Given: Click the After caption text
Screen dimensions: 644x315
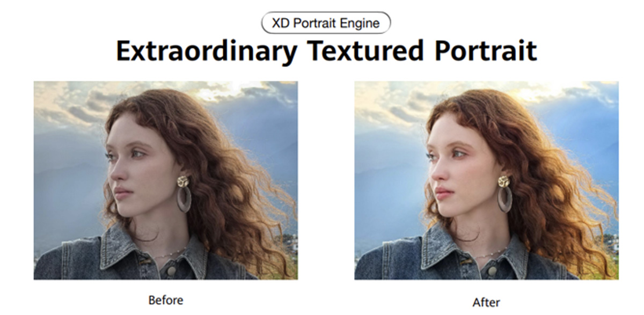Looking at the screenshot, I should click(x=486, y=302).
